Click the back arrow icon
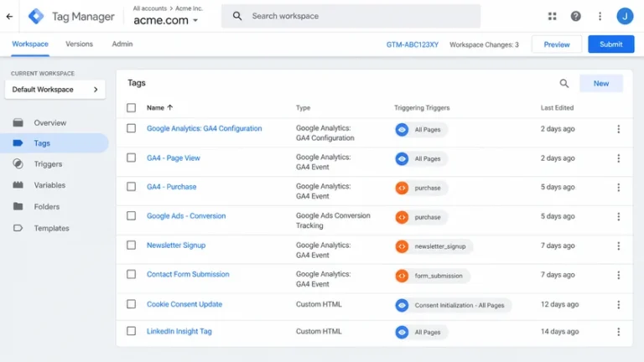Viewport: 644px width, 362px height. (x=9, y=17)
